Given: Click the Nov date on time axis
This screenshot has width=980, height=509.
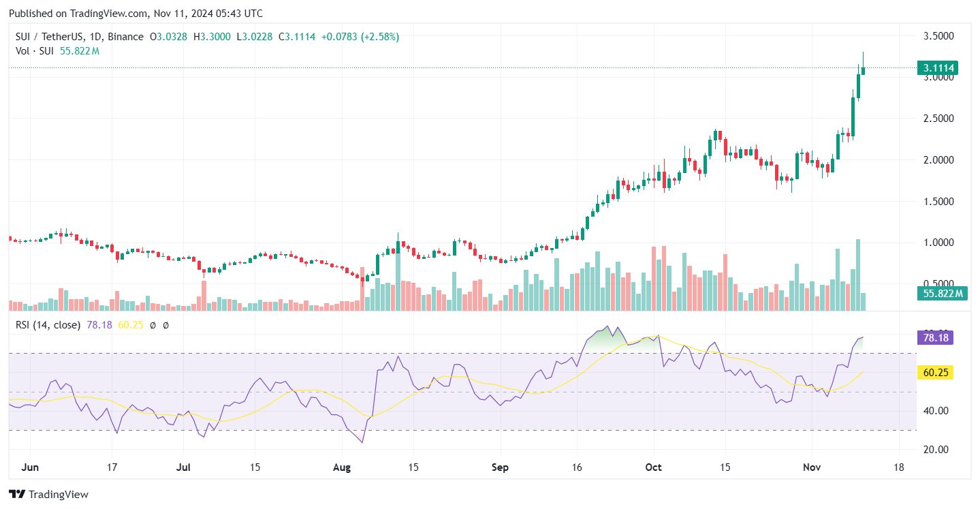Looking at the screenshot, I should point(811,467).
